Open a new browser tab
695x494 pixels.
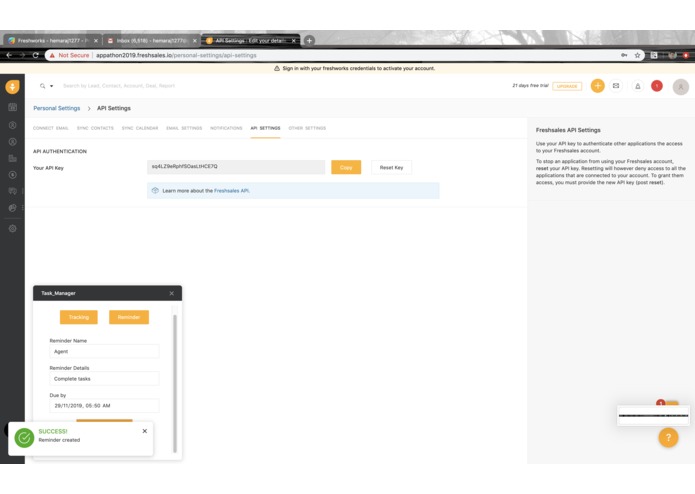pyautogui.click(x=309, y=40)
